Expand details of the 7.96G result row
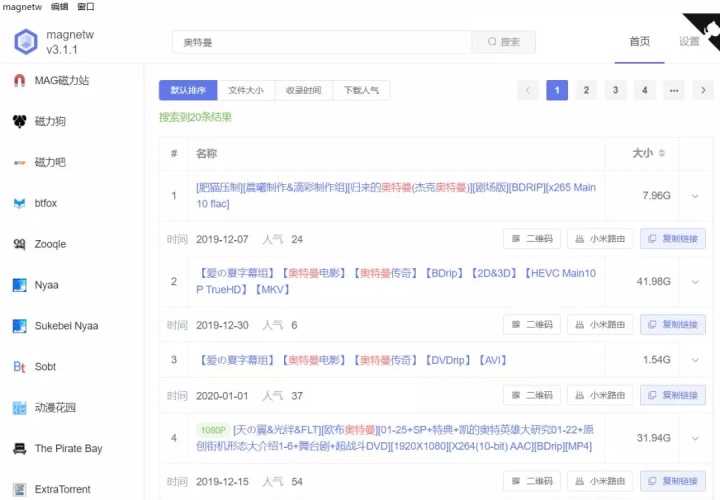720x500 pixels. coord(695,196)
